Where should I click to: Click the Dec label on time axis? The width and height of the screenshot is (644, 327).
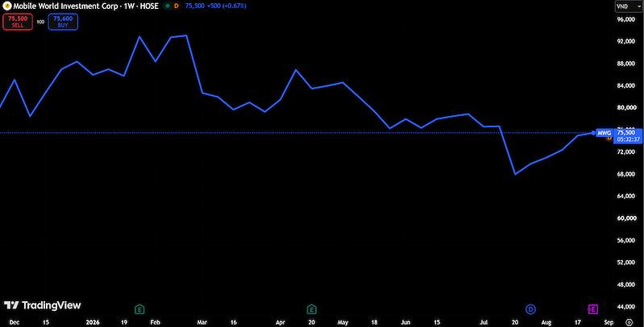coord(14,322)
